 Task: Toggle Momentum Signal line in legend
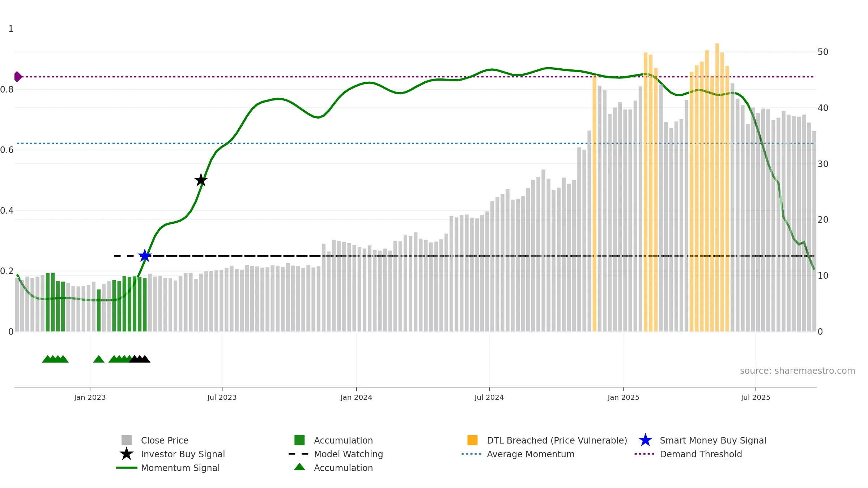click(x=180, y=468)
